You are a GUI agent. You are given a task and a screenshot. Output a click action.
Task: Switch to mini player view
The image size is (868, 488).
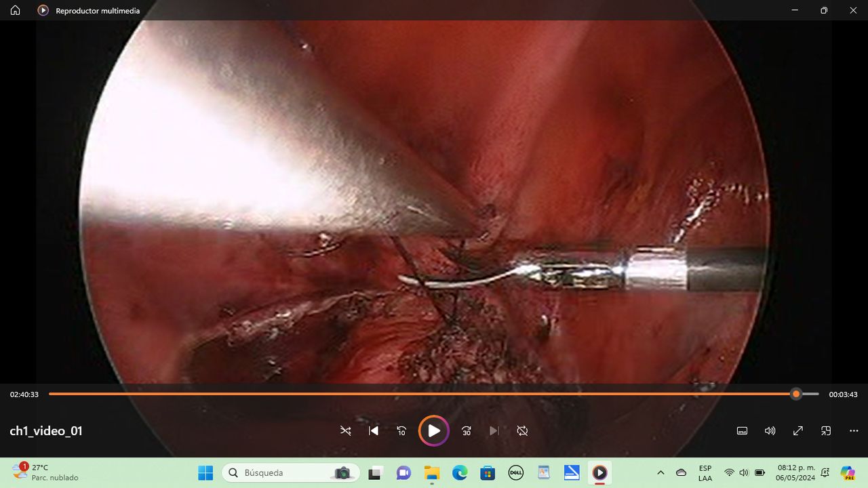[826, 431]
